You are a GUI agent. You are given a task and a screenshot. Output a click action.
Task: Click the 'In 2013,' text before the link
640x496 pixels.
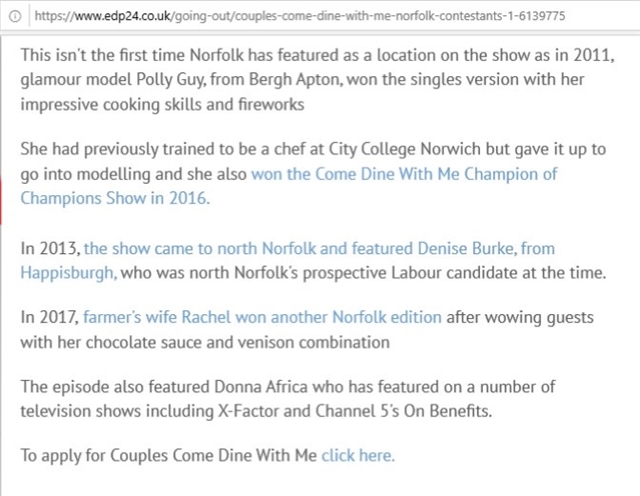50,249
